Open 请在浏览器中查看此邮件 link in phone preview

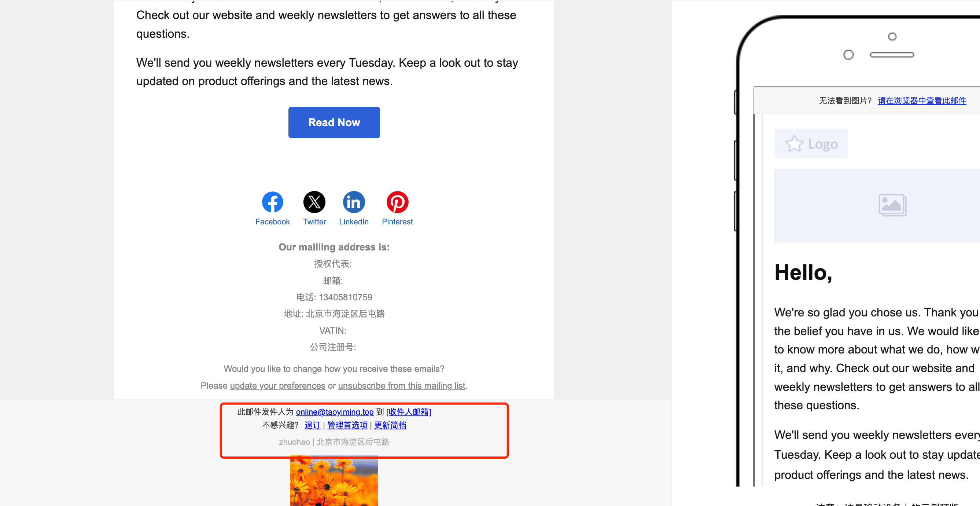tap(921, 100)
